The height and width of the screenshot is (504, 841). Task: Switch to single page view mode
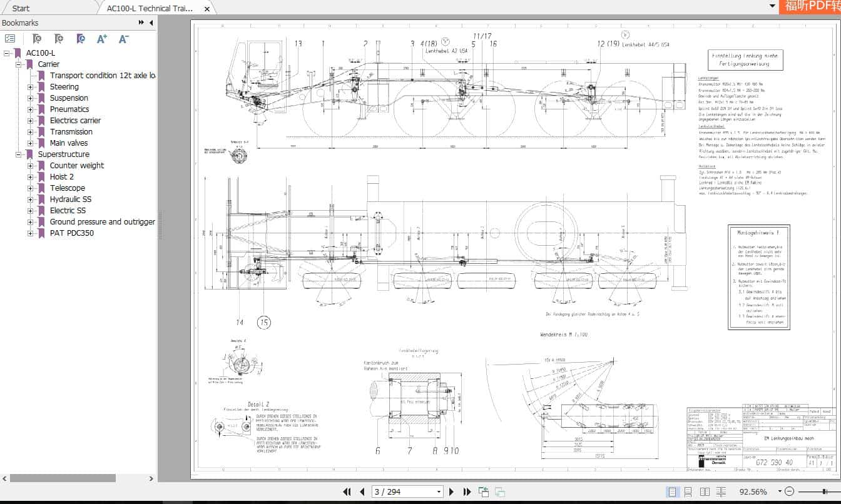[x=672, y=492]
